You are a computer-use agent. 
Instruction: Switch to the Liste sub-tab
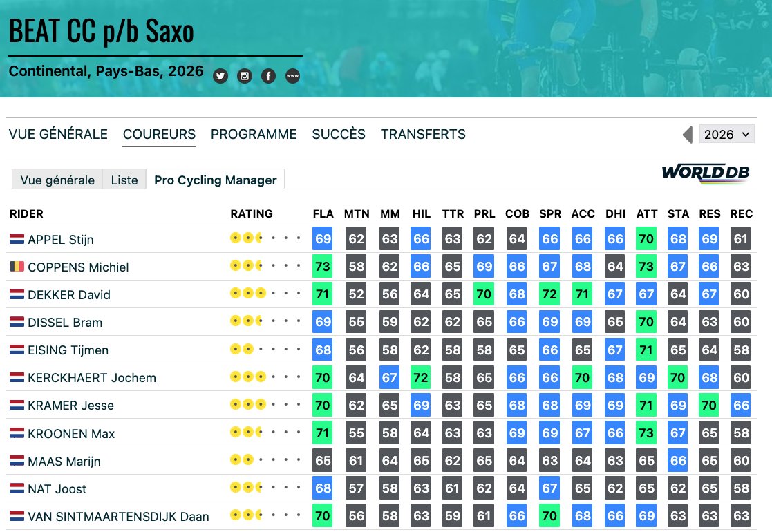[124, 180]
